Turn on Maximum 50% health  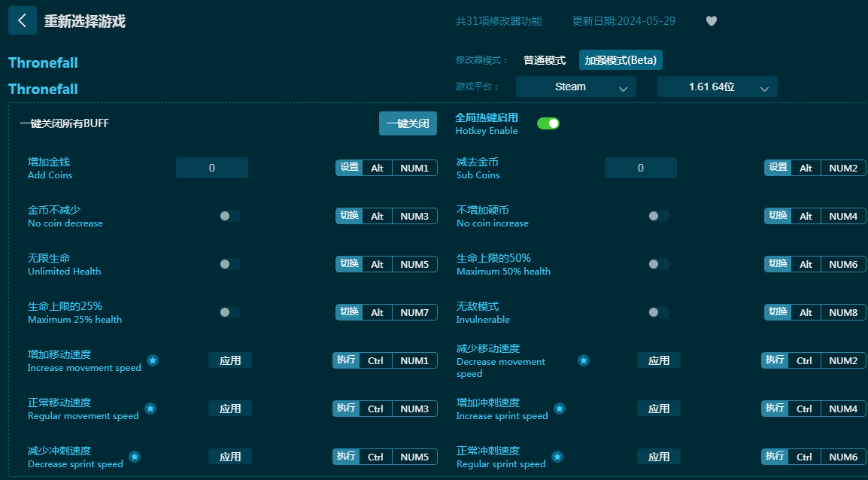click(x=659, y=264)
